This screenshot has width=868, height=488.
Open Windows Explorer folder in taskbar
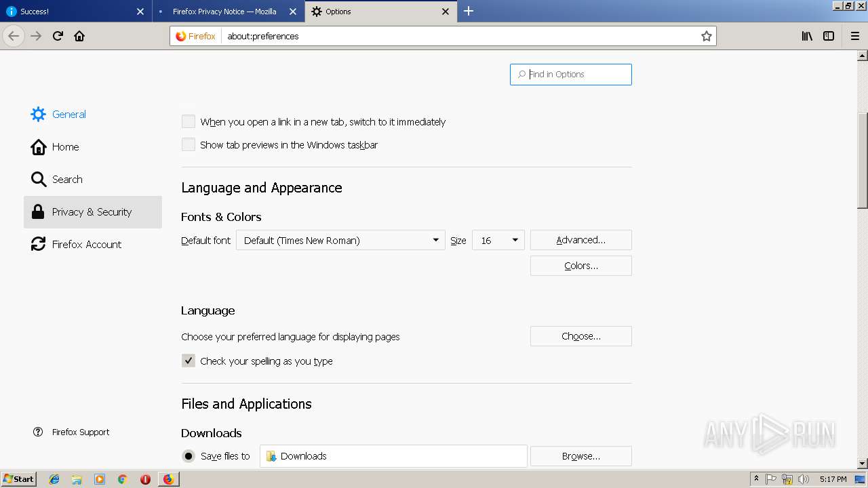click(77, 479)
